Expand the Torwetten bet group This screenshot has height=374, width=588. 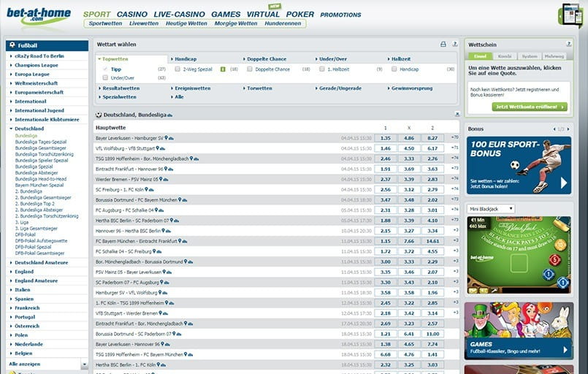point(258,88)
